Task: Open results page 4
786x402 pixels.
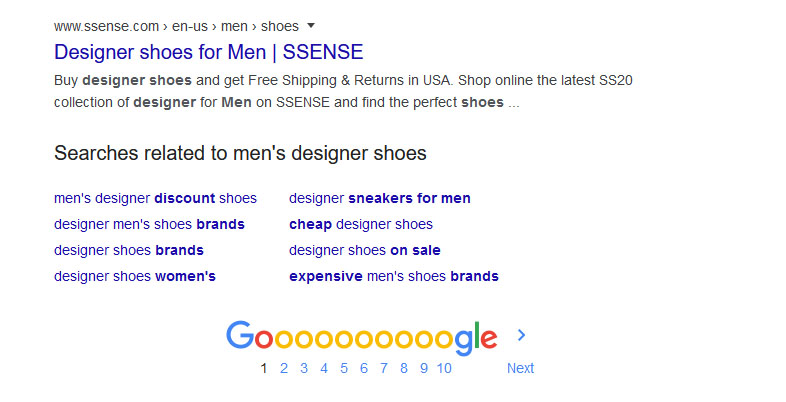Action: tap(324, 368)
